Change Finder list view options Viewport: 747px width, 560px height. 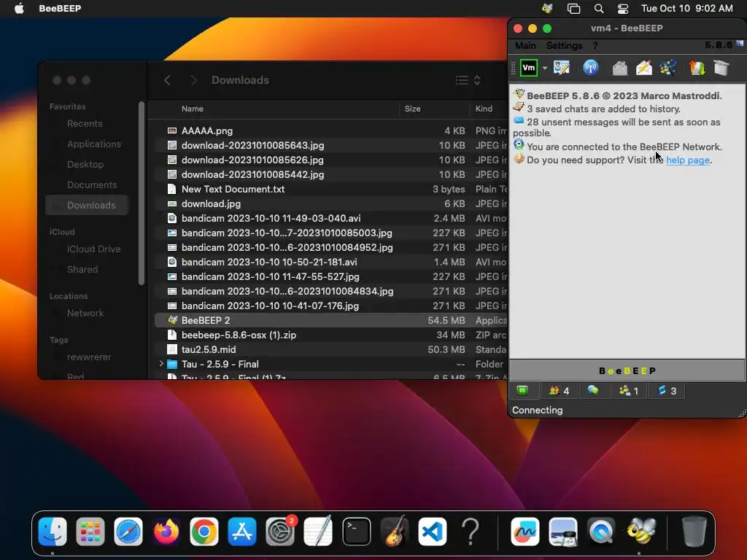[x=468, y=80]
